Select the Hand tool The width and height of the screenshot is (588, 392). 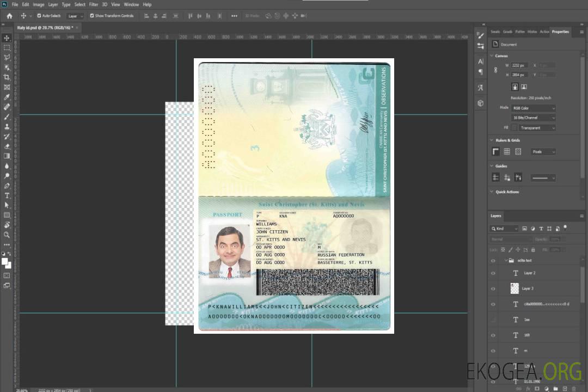click(x=7, y=225)
